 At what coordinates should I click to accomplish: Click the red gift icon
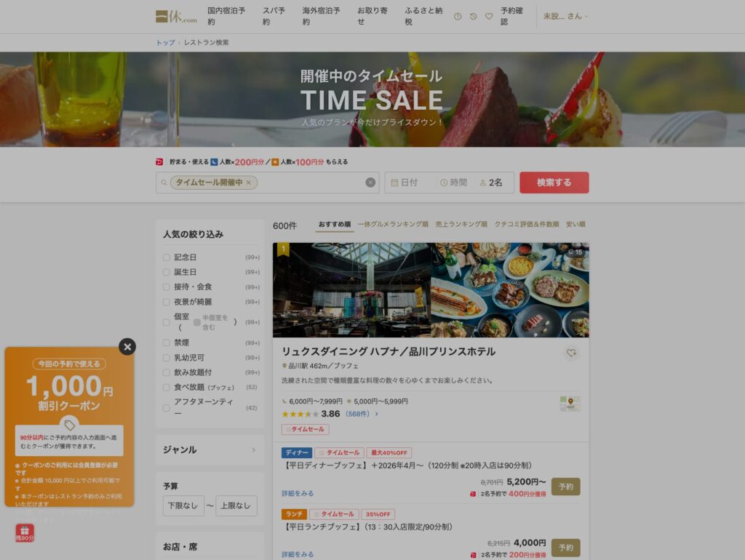pyautogui.click(x=25, y=532)
